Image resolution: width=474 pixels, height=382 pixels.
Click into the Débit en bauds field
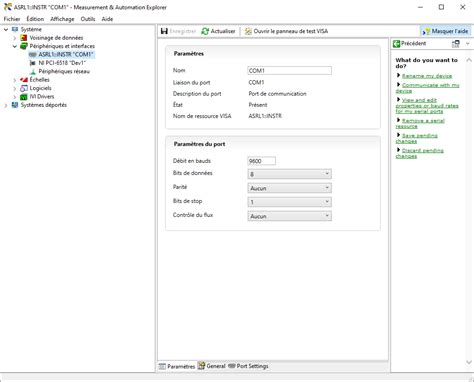262,161
